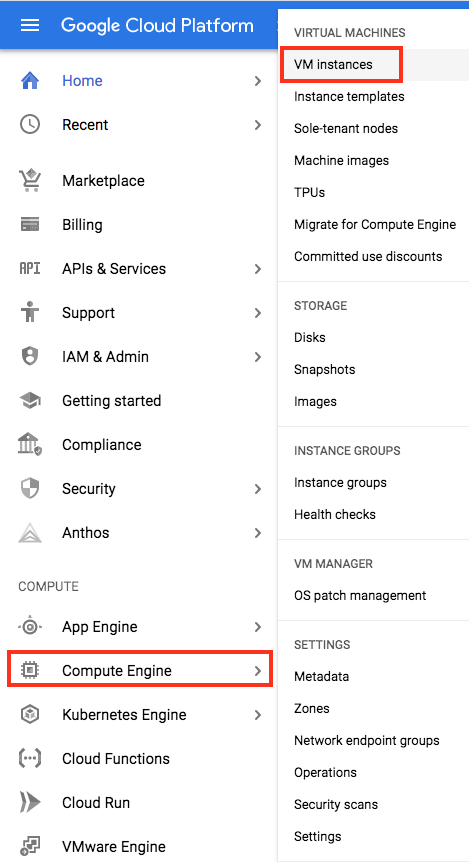Open Committed use discounts

(368, 256)
